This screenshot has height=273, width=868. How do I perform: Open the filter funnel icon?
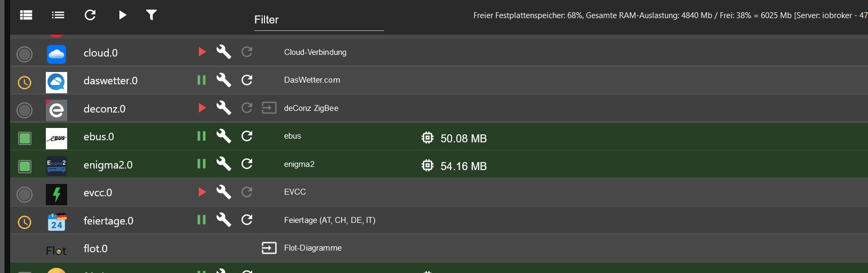coord(151,15)
